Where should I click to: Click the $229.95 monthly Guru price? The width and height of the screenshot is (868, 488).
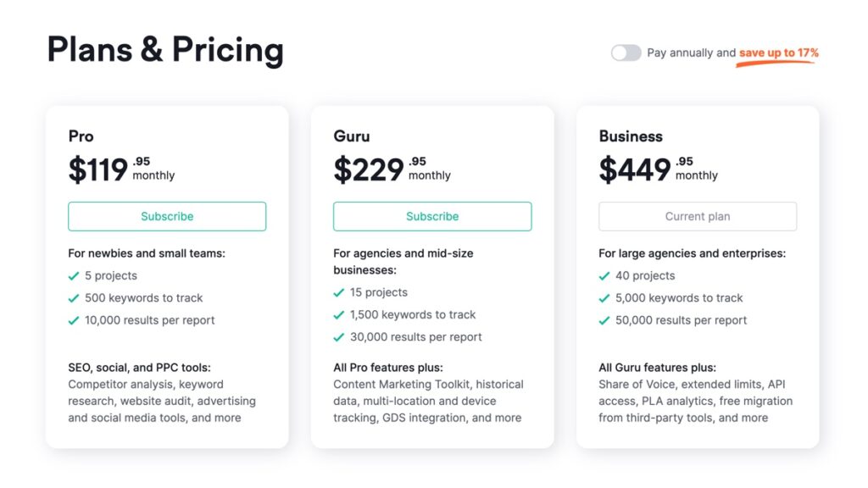[x=392, y=169]
